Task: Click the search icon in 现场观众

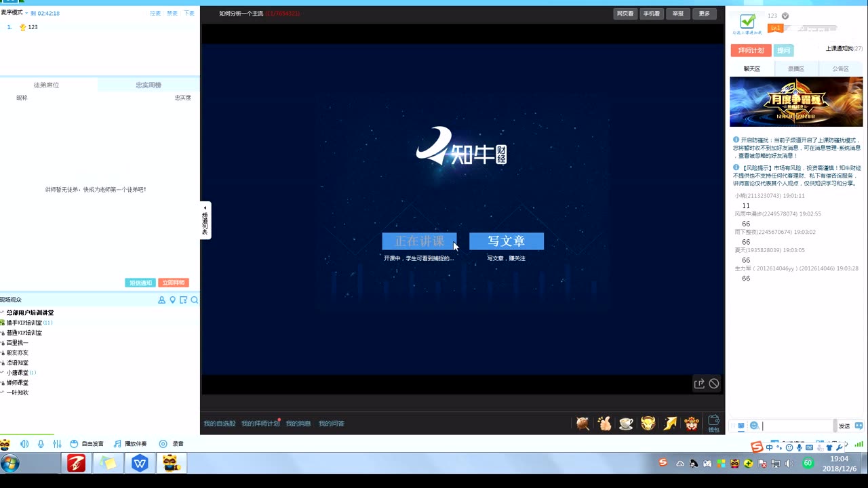Action: (194, 300)
